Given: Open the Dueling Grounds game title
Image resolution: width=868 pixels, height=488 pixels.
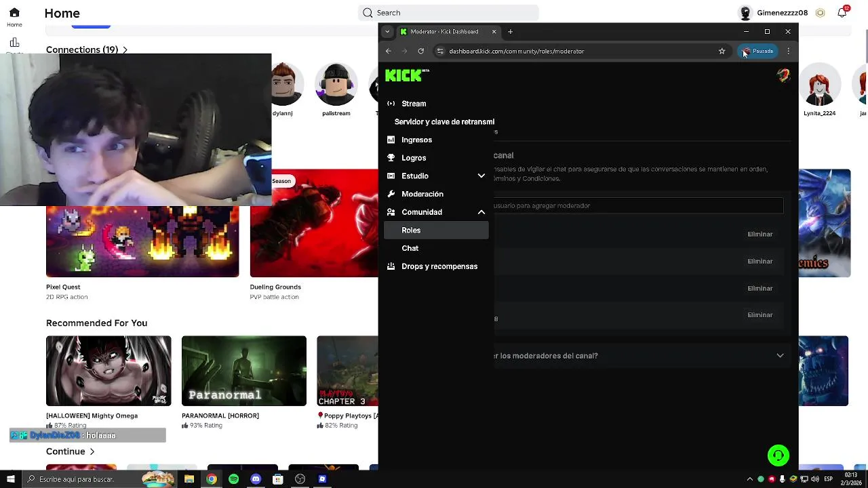Looking at the screenshot, I should (x=275, y=287).
